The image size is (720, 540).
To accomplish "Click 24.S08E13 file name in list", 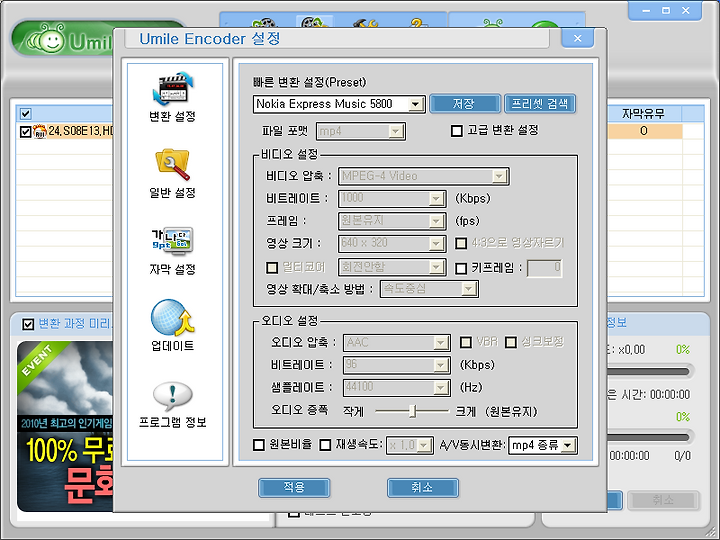I will point(80,131).
